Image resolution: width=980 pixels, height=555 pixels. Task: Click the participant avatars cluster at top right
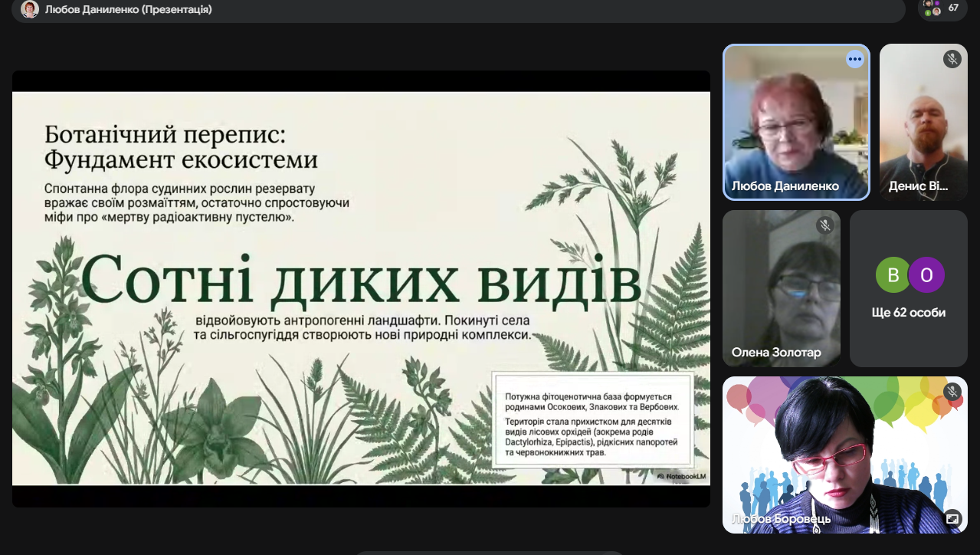point(932,8)
